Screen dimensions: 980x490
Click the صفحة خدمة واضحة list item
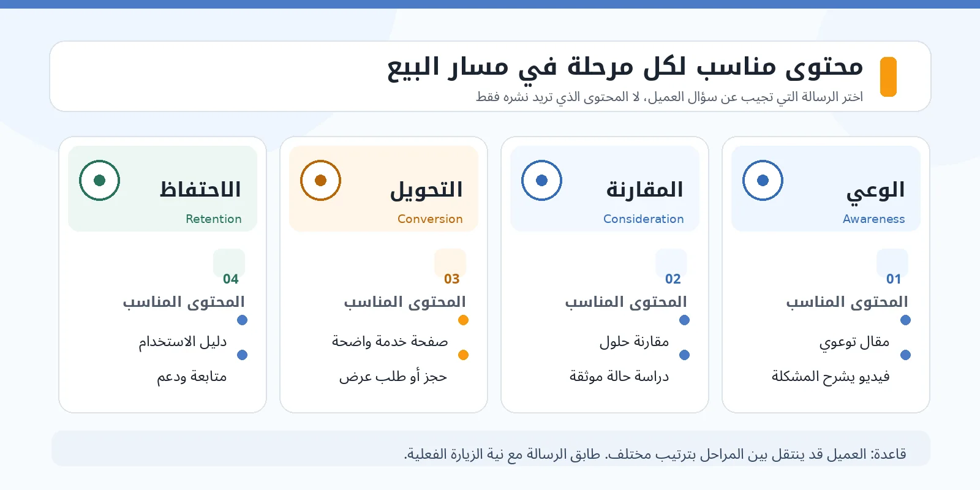[x=390, y=342]
